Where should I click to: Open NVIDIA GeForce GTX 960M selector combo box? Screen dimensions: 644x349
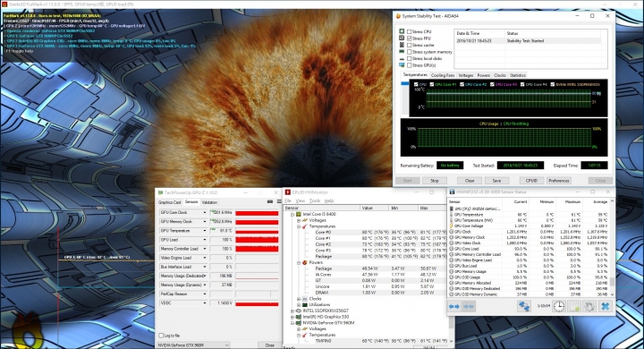pos(193,345)
